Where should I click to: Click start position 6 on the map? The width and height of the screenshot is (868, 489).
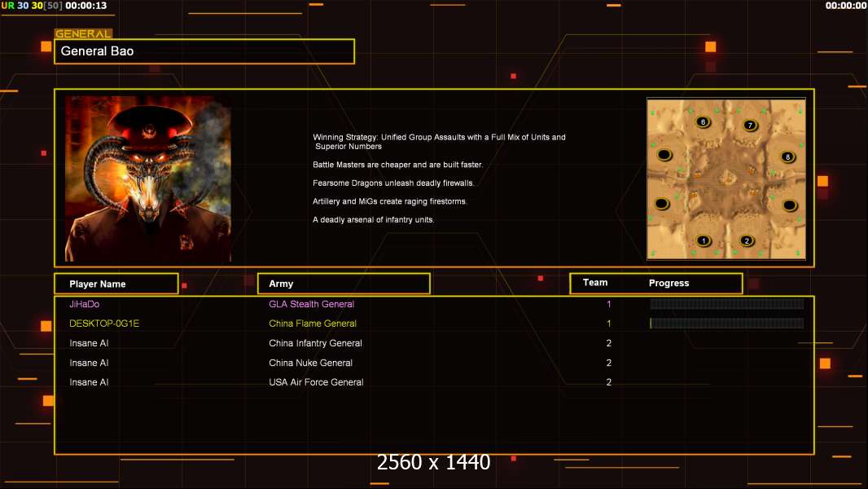(703, 121)
